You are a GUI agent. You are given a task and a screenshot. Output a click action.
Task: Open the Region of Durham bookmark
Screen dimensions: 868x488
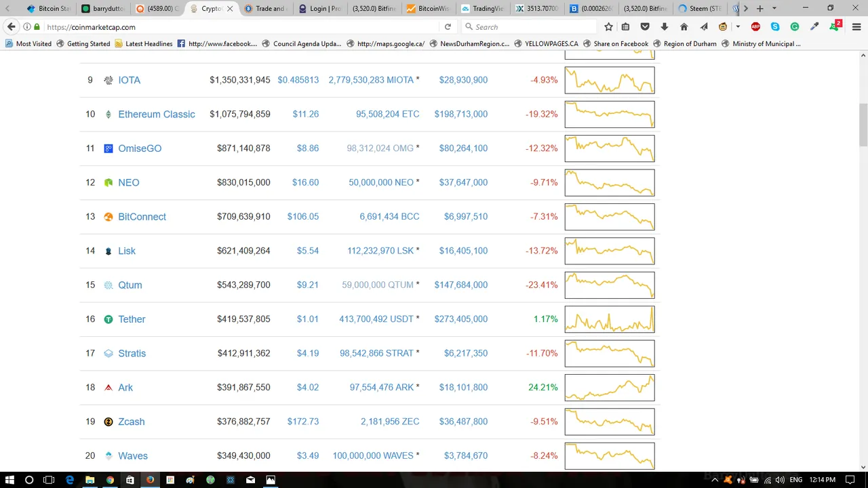(684, 44)
